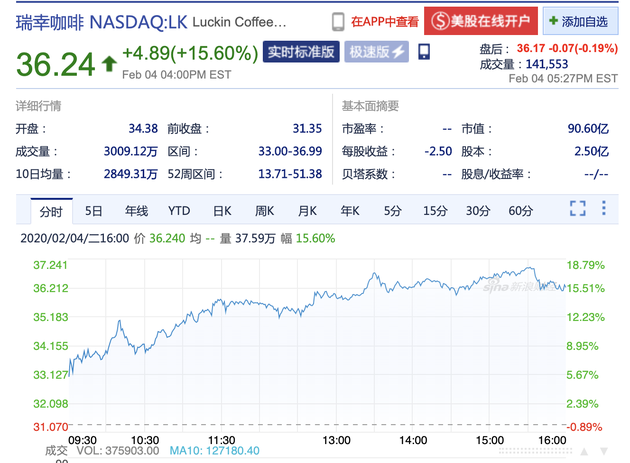Click the 美股在线开户 red button
Screen dimensions: 630x463
481,21
